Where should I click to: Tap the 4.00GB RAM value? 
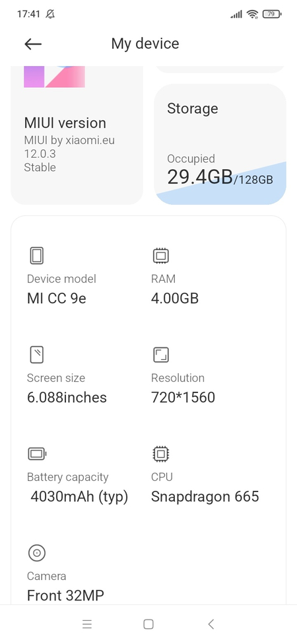coord(175,298)
